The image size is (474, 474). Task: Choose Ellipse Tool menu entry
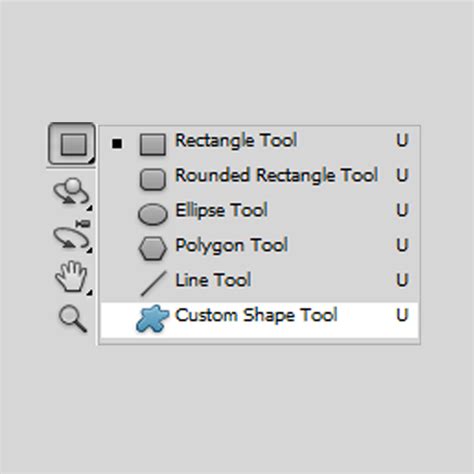coord(260,214)
